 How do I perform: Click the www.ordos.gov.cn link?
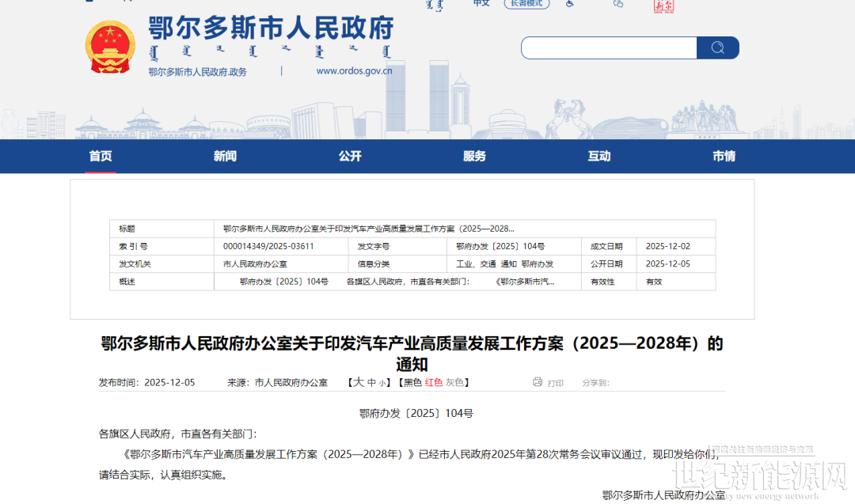click(x=354, y=70)
